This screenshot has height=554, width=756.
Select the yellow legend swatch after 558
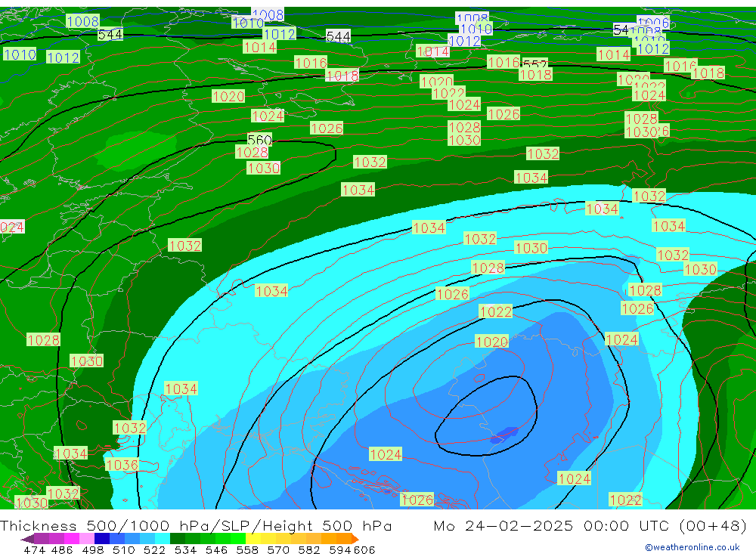coord(253,539)
